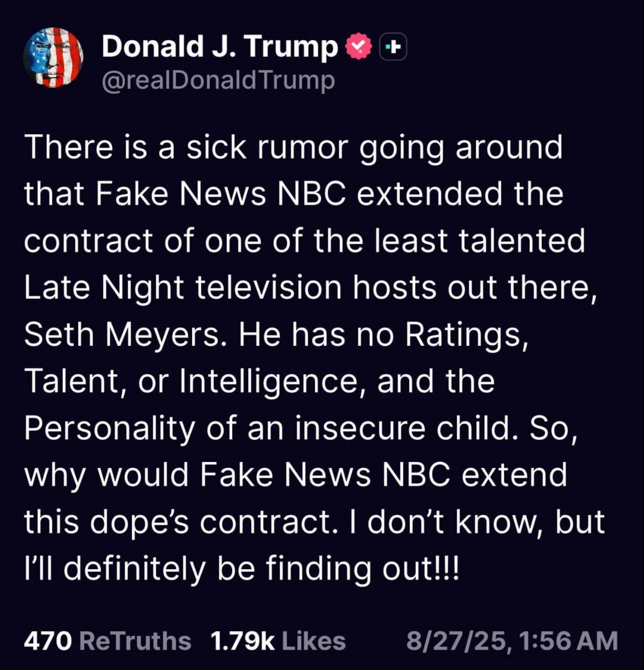
Task: Click the words Late Night television
Action: pyautogui.click(x=183, y=287)
